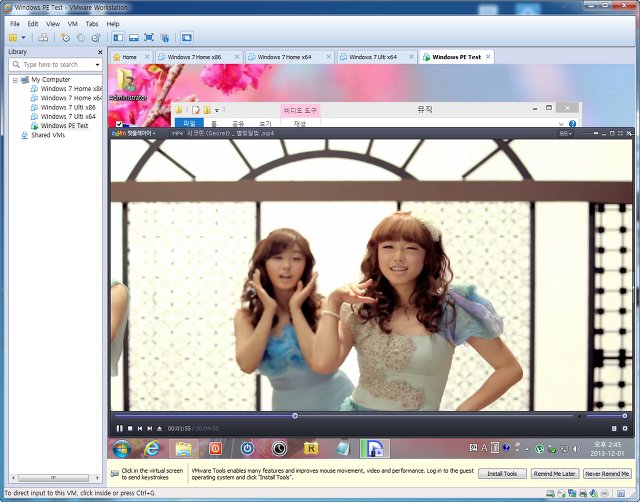Select Shared VMs in library tree
The image size is (640, 502).
coord(48,135)
